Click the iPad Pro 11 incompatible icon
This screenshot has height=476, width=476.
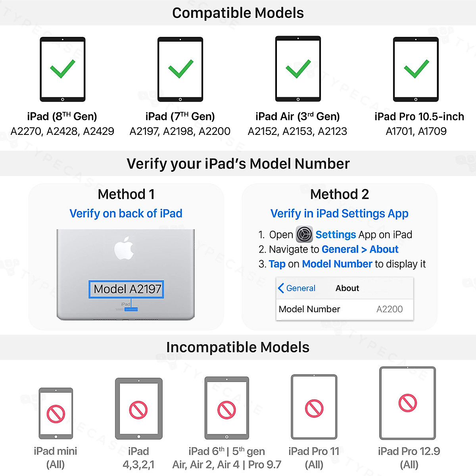[314, 408]
